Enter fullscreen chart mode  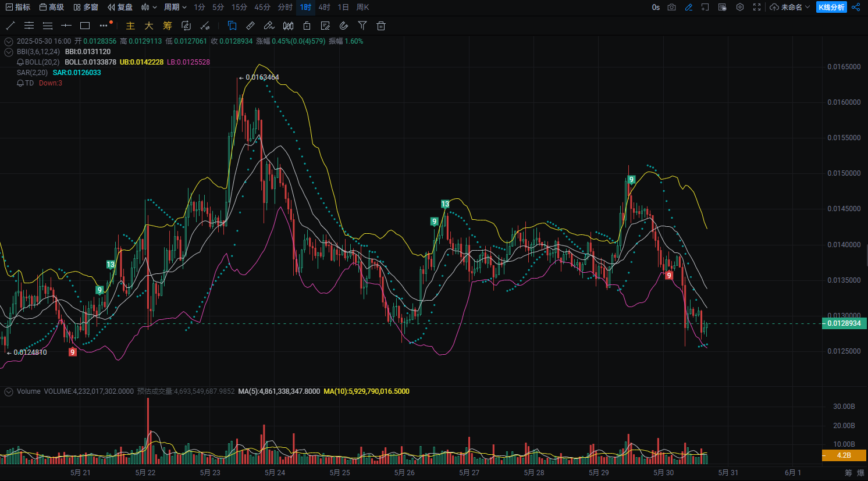click(757, 7)
